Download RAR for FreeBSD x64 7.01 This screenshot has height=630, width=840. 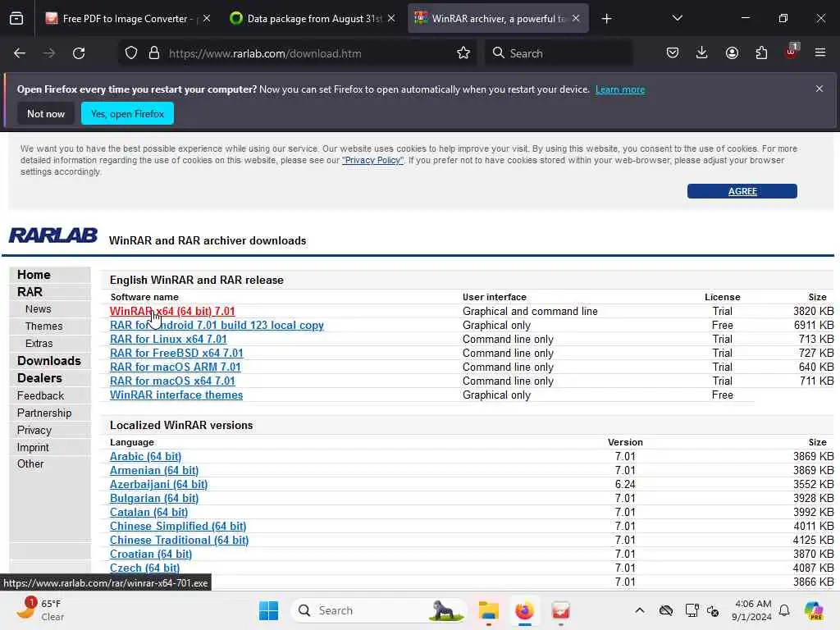click(176, 353)
